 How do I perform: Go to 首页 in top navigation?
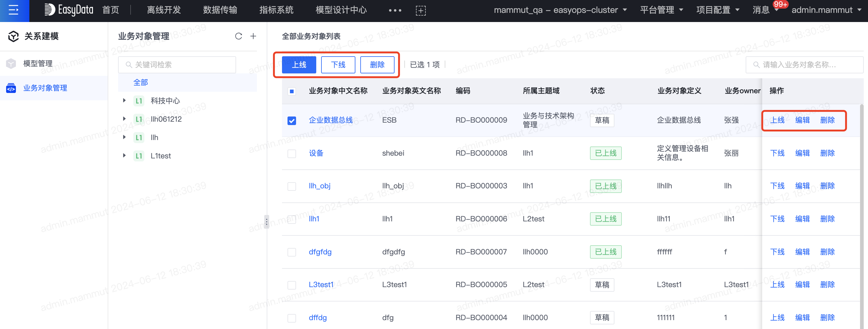click(110, 10)
